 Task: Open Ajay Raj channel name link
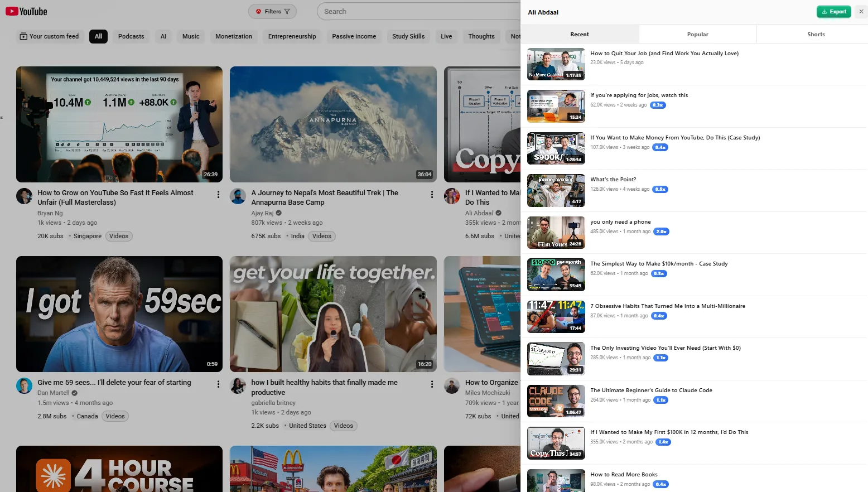(x=262, y=213)
